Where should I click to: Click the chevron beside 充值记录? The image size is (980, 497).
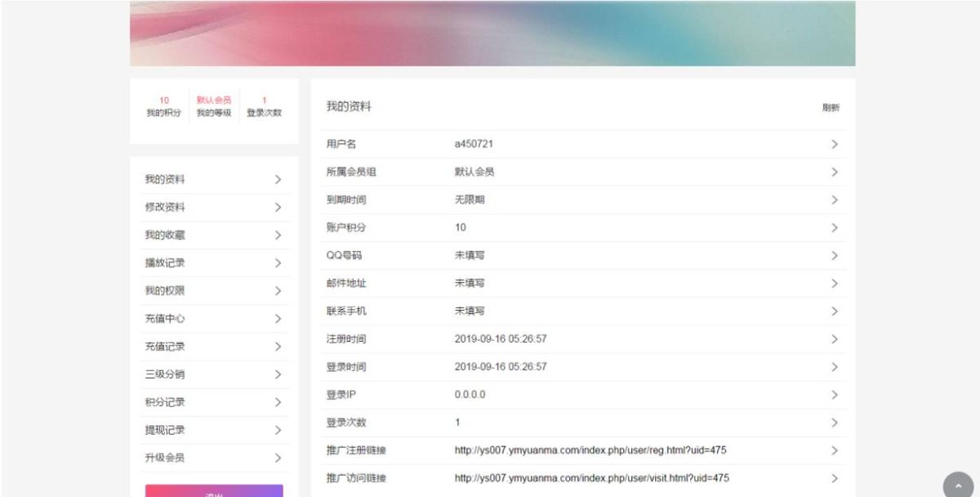pyautogui.click(x=278, y=346)
